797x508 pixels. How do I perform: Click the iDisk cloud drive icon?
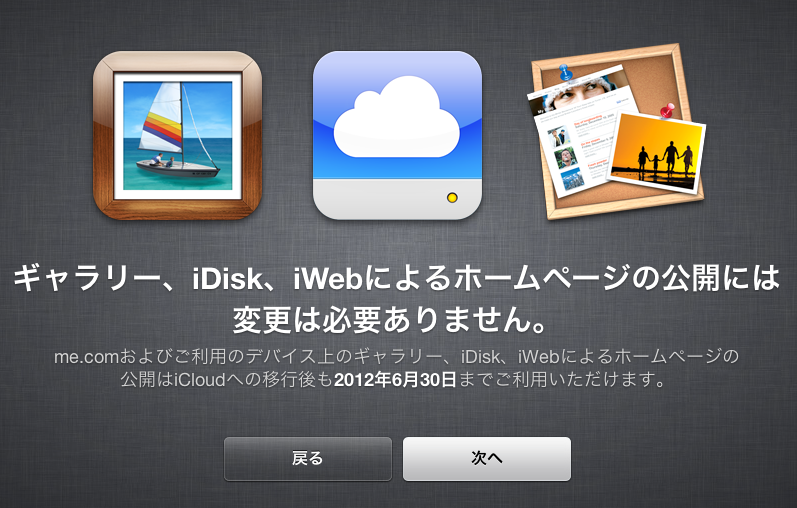click(397, 135)
